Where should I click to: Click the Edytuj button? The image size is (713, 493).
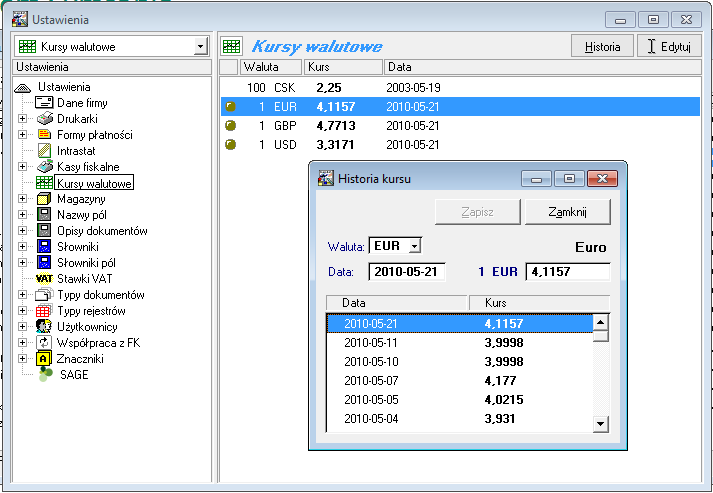pyautogui.click(x=669, y=46)
